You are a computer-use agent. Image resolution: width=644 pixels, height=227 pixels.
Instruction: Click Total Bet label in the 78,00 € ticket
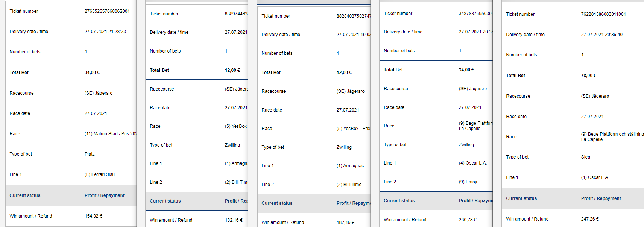tap(515, 76)
